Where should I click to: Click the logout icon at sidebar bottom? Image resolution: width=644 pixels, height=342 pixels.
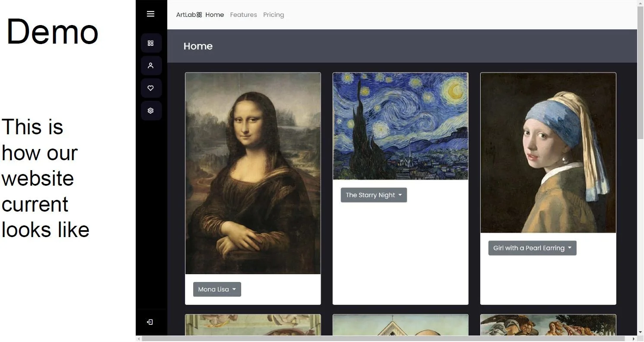point(150,322)
